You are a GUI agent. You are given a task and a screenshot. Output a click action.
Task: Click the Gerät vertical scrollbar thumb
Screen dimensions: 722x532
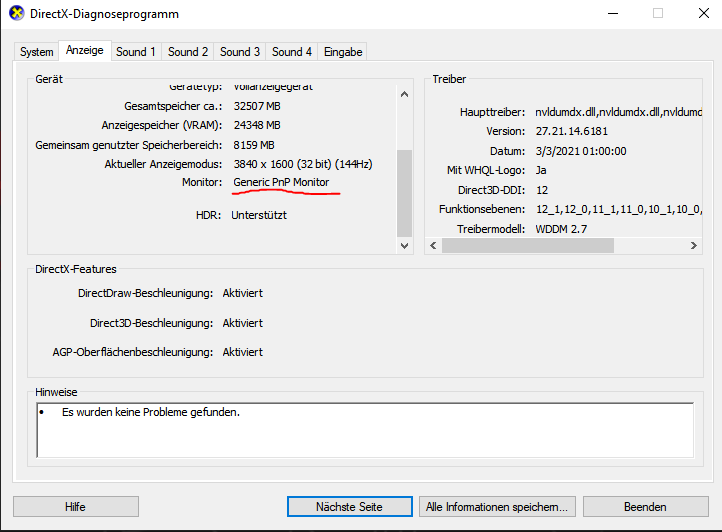pyautogui.click(x=404, y=193)
